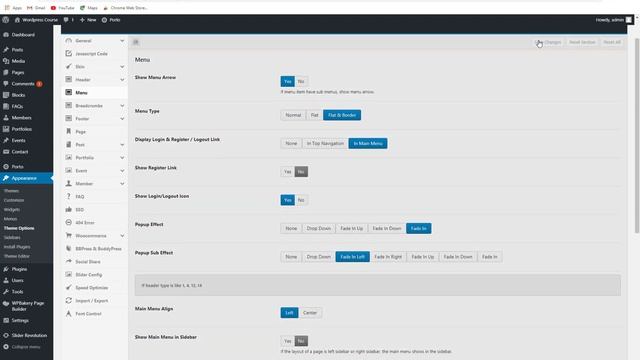Expand the Skin options section
Viewport: 640px width, 360px height.
pos(95,67)
